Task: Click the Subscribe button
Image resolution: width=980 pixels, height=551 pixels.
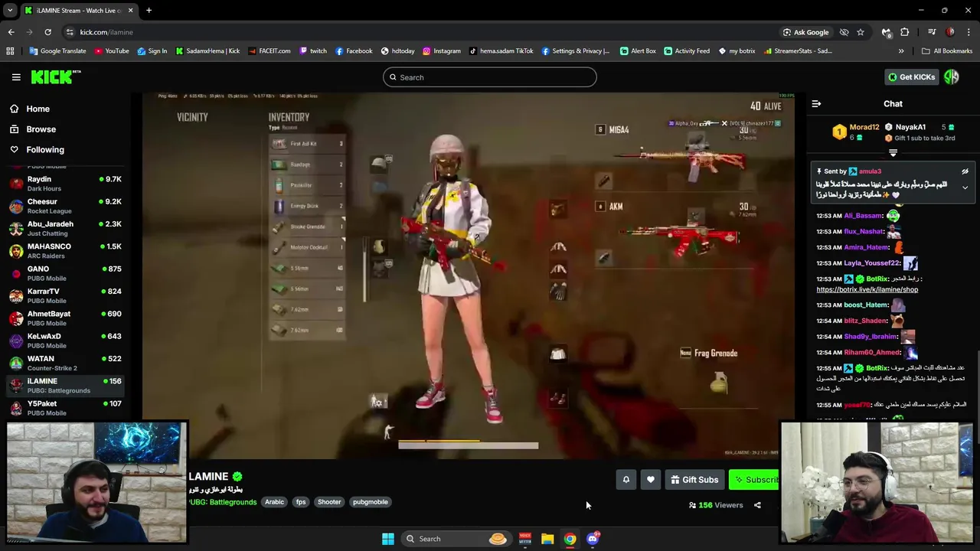Action: click(754, 480)
